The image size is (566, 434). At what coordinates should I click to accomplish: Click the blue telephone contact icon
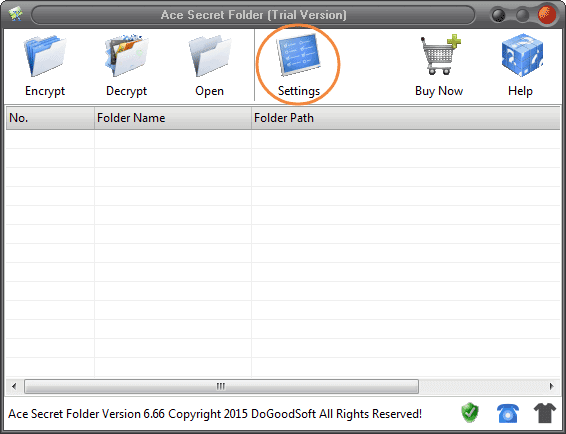(508, 413)
